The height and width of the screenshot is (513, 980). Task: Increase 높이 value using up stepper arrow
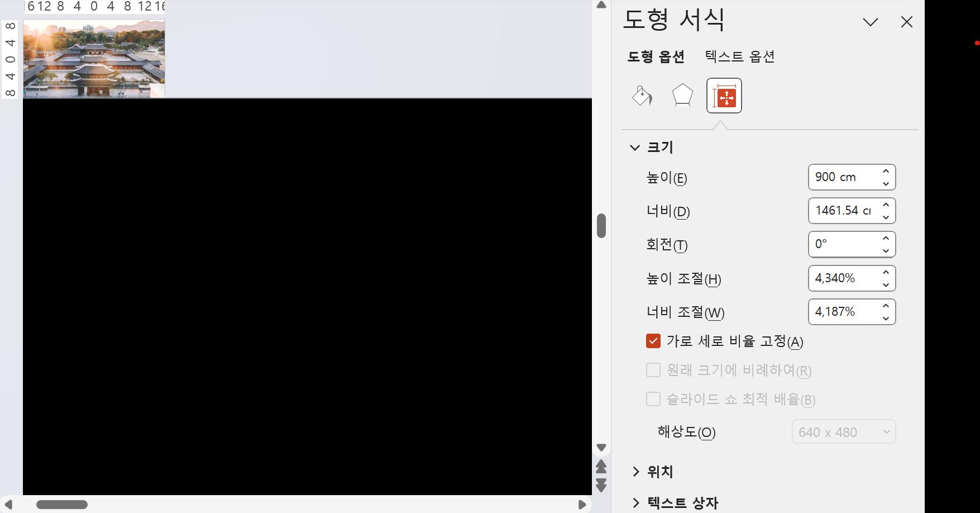[885, 171]
